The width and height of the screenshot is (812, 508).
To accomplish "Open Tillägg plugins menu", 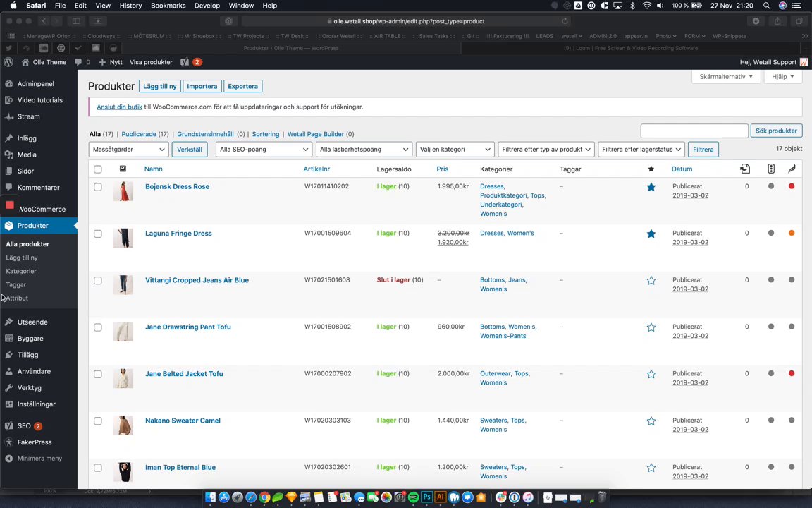I will (x=28, y=355).
